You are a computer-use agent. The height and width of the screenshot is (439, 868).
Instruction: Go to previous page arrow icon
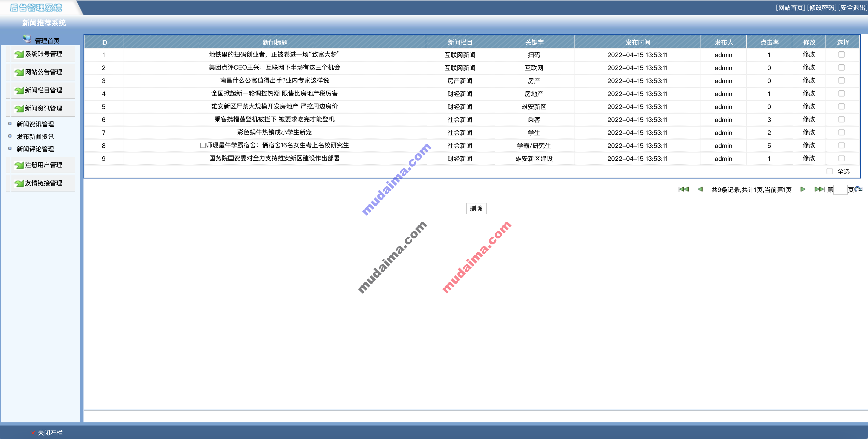[700, 189]
